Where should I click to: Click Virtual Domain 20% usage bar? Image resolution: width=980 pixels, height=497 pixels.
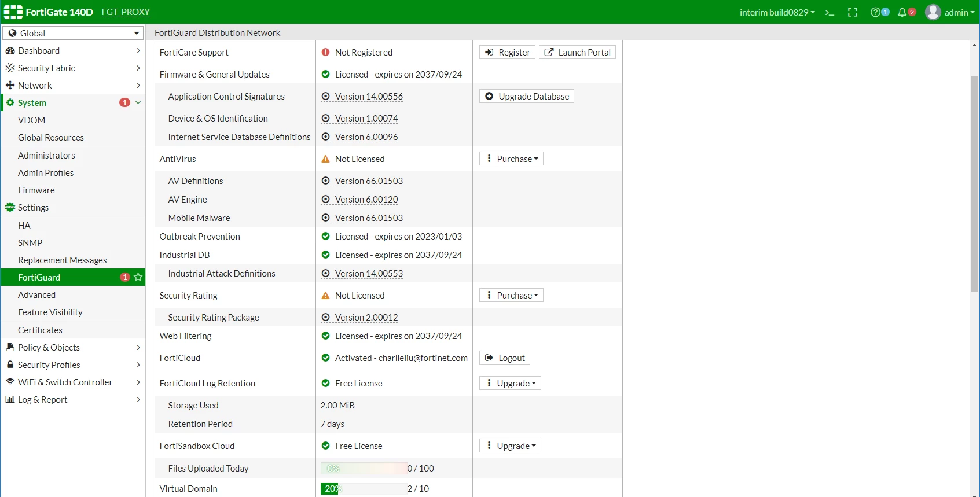pos(364,488)
